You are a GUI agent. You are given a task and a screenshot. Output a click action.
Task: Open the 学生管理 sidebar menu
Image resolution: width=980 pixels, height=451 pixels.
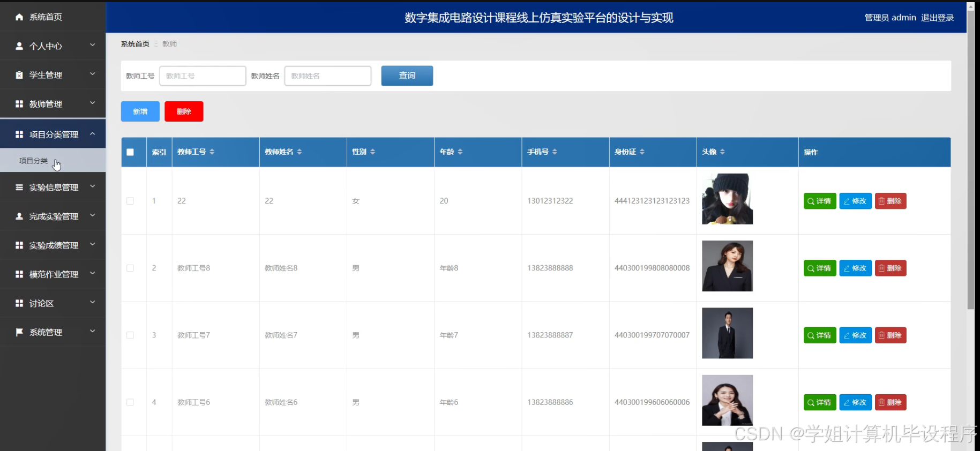click(x=53, y=75)
